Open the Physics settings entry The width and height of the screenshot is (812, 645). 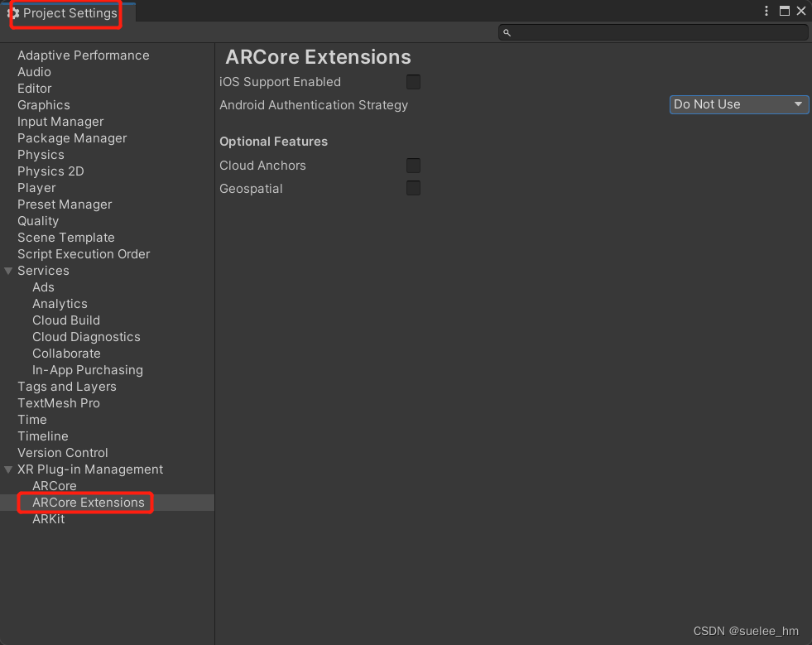tap(41, 155)
